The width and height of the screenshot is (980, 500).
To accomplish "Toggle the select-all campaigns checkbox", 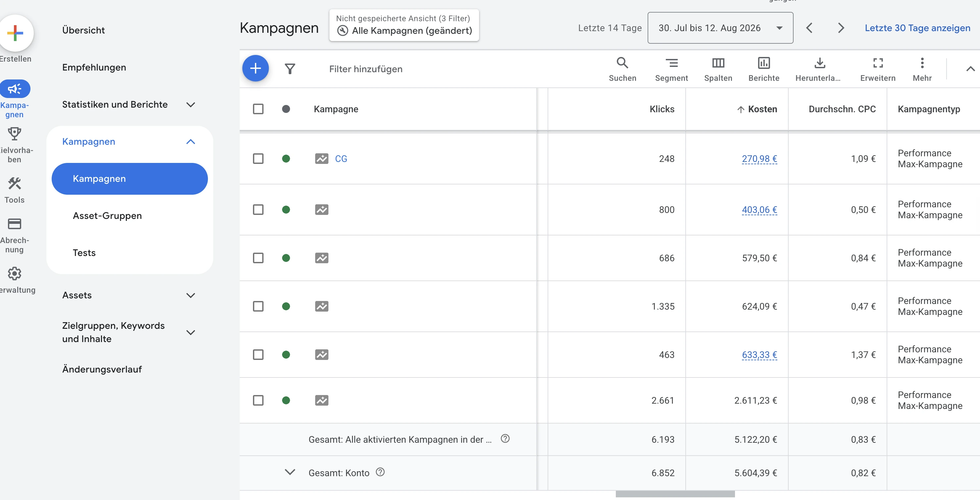I will pos(258,109).
